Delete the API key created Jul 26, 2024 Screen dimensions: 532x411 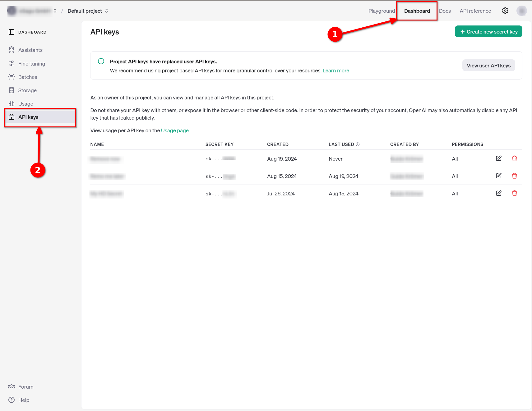click(514, 193)
